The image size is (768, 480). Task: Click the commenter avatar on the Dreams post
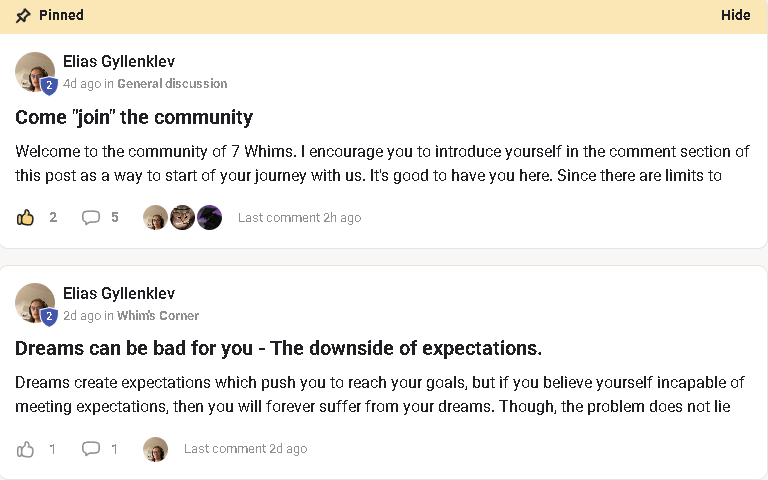[x=155, y=449]
